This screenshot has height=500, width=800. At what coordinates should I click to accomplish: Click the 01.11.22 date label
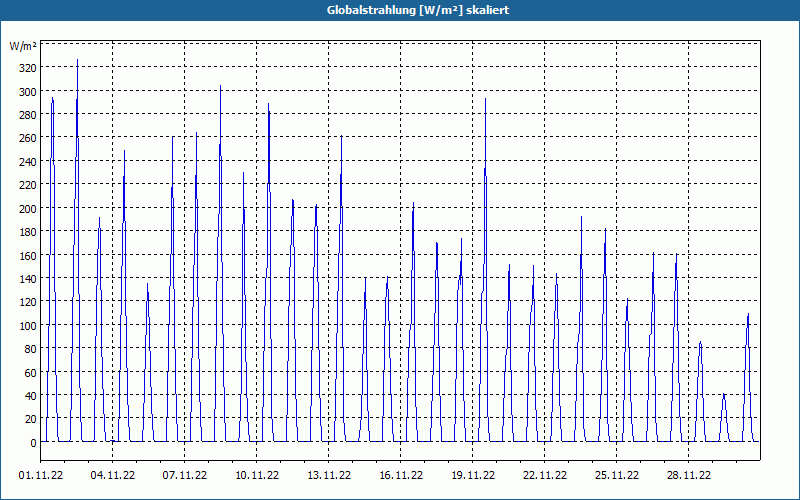(41, 475)
